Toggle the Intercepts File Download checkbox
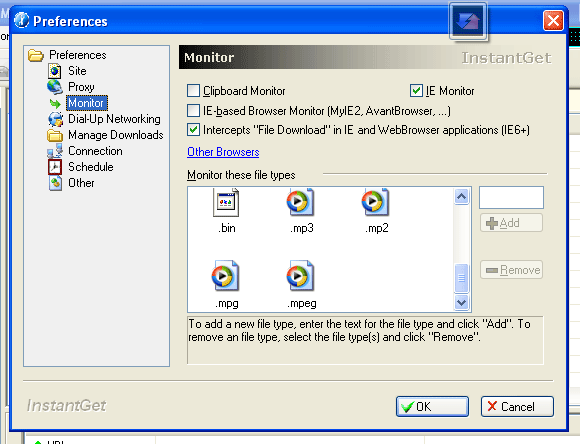580x444 pixels. point(193,130)
